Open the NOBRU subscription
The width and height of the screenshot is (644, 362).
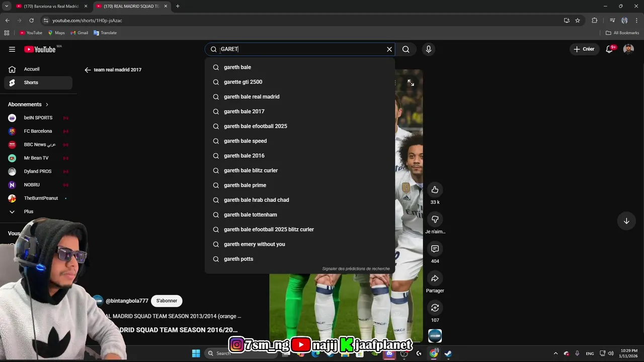click(38, 185)
